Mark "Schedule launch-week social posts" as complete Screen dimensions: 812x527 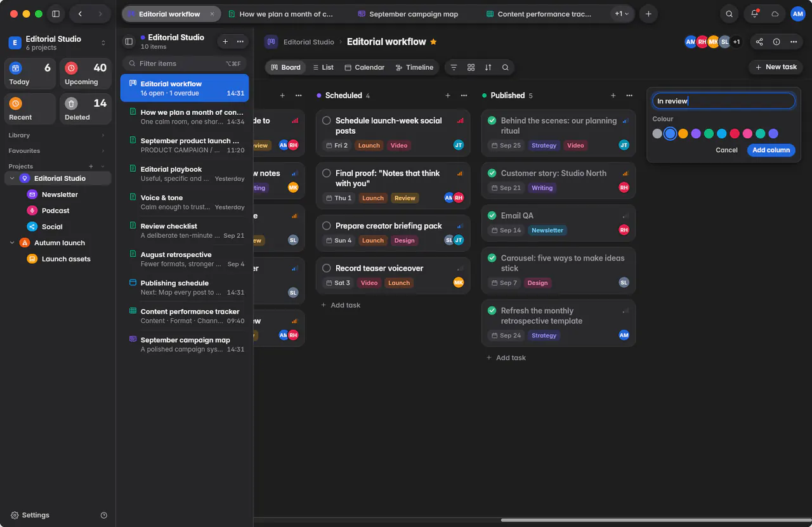(x=327, y=120)
